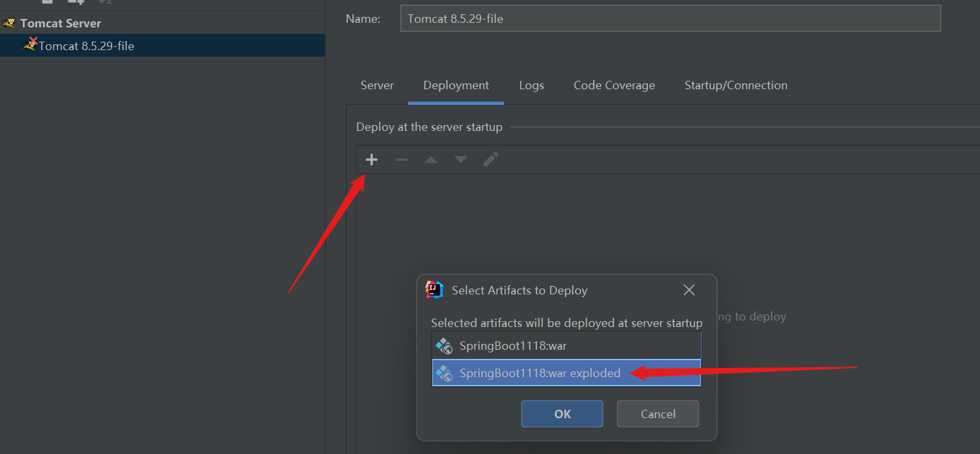Click the pencil edit artifact icon

click(x=491, y=159)
